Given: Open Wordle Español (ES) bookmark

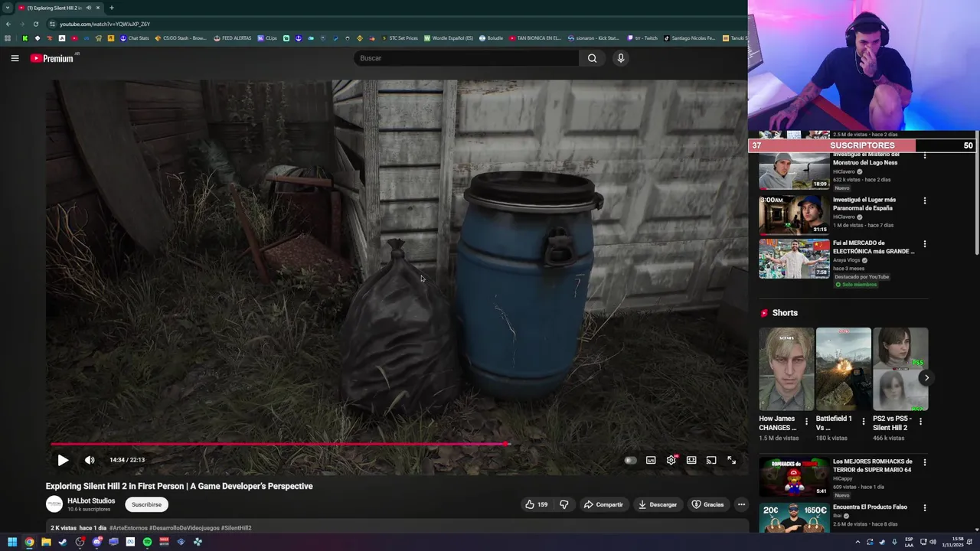Looking at the screenshot, I should (449, 37).
